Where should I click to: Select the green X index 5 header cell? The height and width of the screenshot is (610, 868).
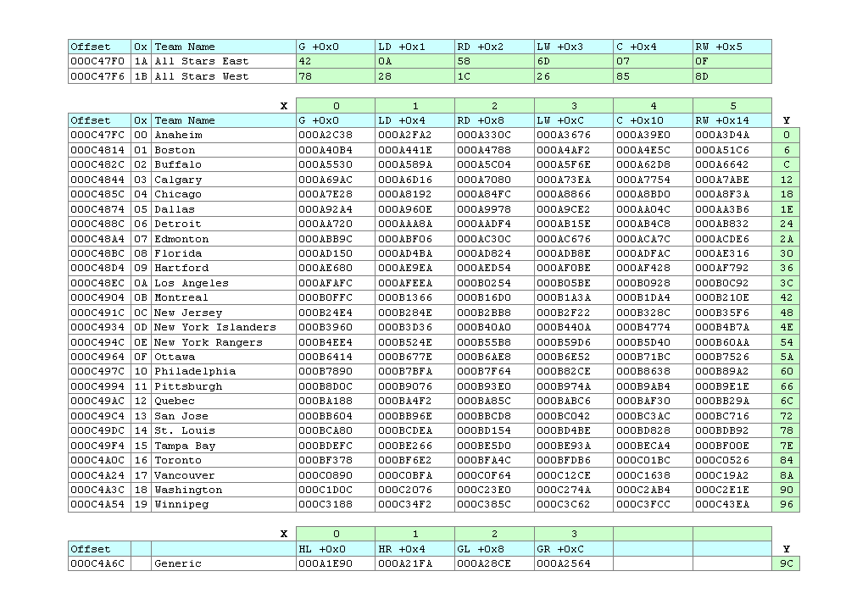point(732,106)
